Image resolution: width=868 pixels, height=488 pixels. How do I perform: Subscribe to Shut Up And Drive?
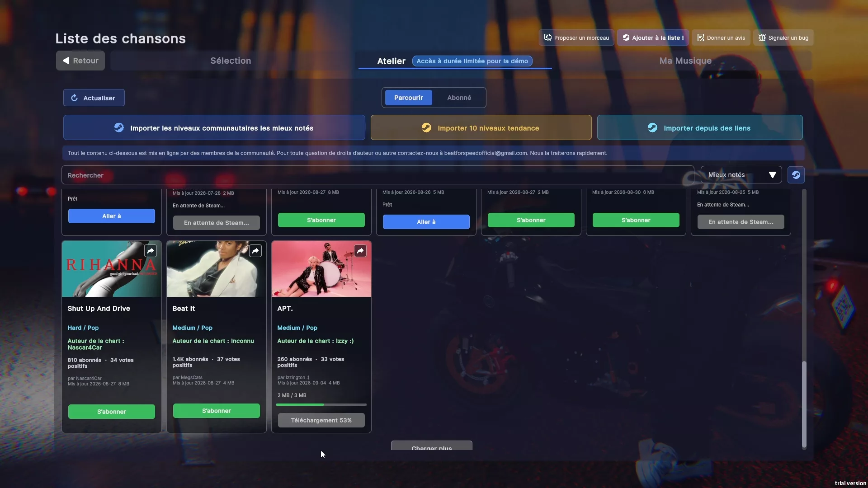(x=112, y=412)
